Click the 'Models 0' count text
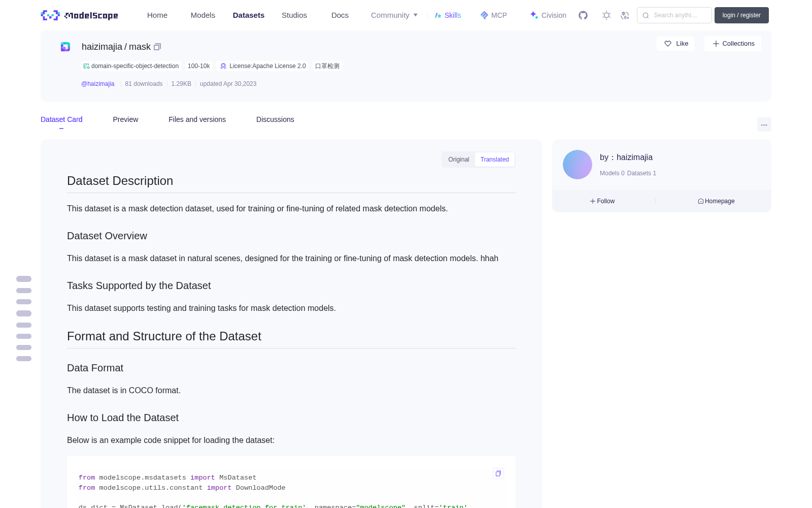This screenshot has width=812, height=508. pyautogui.click(x=612, y=173)
